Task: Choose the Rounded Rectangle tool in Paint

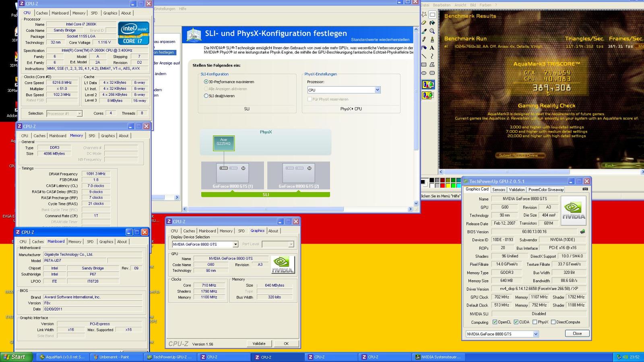Action: click(x=432, y=73)
